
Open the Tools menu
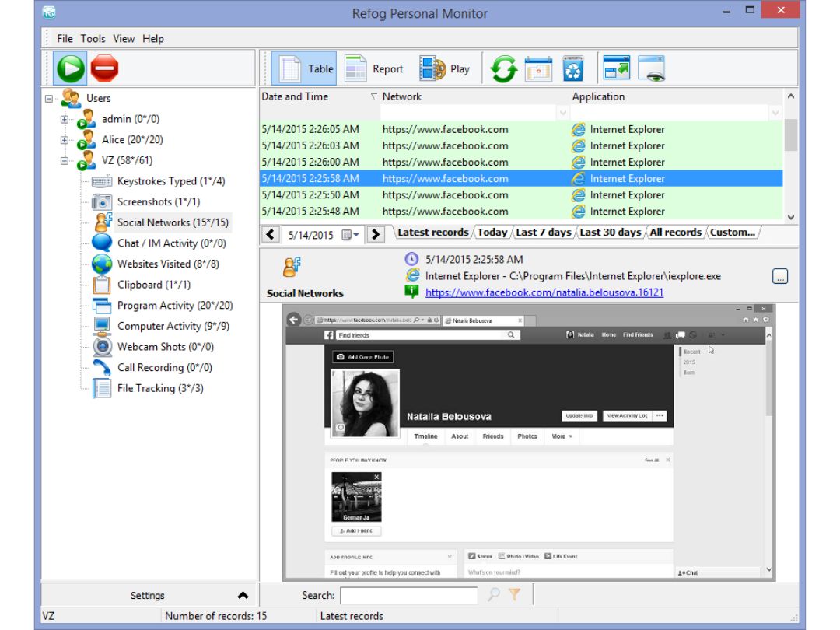(x=93, y=39)
